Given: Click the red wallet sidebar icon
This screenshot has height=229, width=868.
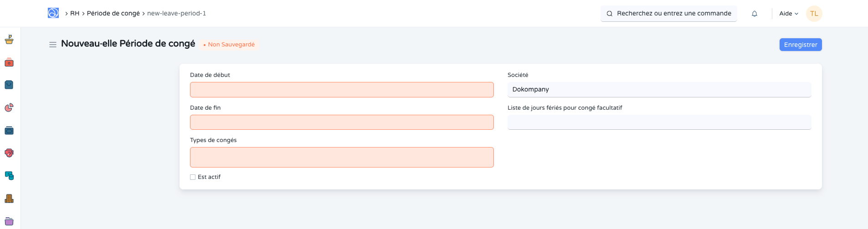Looking at the screenshot, I should pyautogui.click(x=9, y=62).
